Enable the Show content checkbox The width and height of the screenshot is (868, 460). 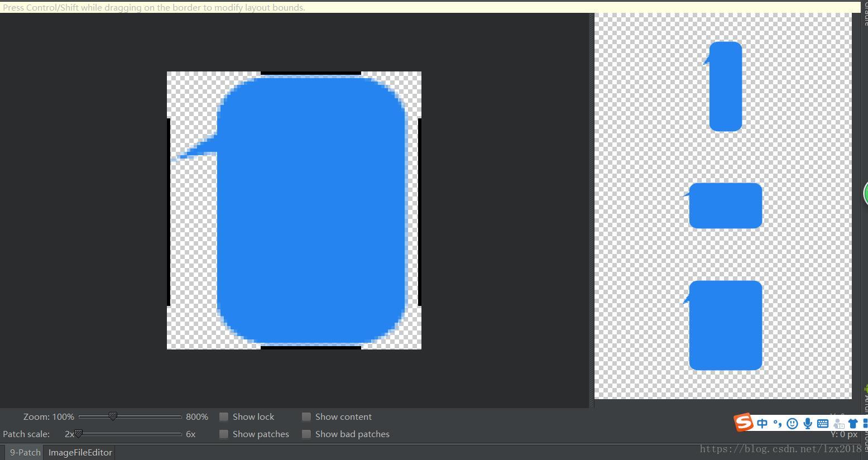(x=306, y=416)
